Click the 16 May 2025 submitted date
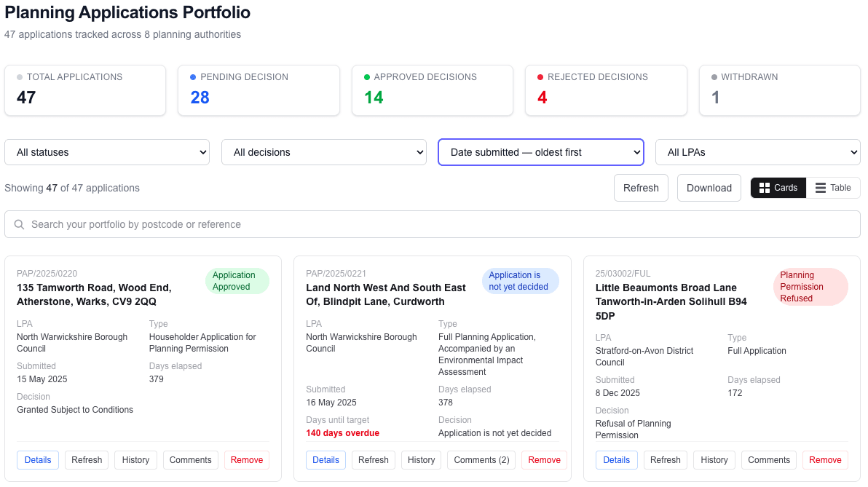This screenshot has height=487, width=868. [331, 403]
